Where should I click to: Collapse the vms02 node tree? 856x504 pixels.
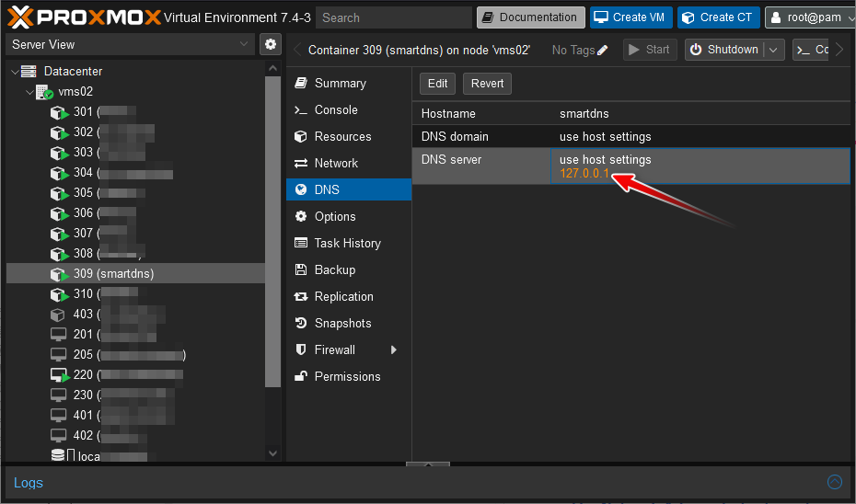tap(29, 92)
